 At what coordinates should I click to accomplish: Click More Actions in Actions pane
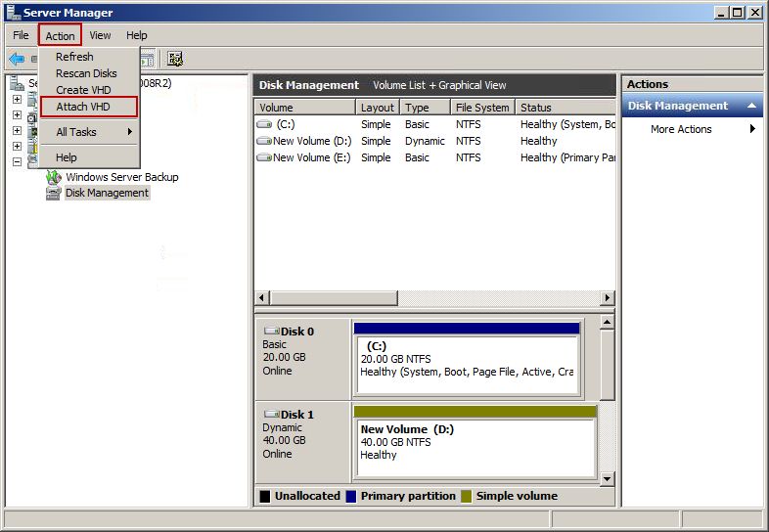(x=681, y=129)
